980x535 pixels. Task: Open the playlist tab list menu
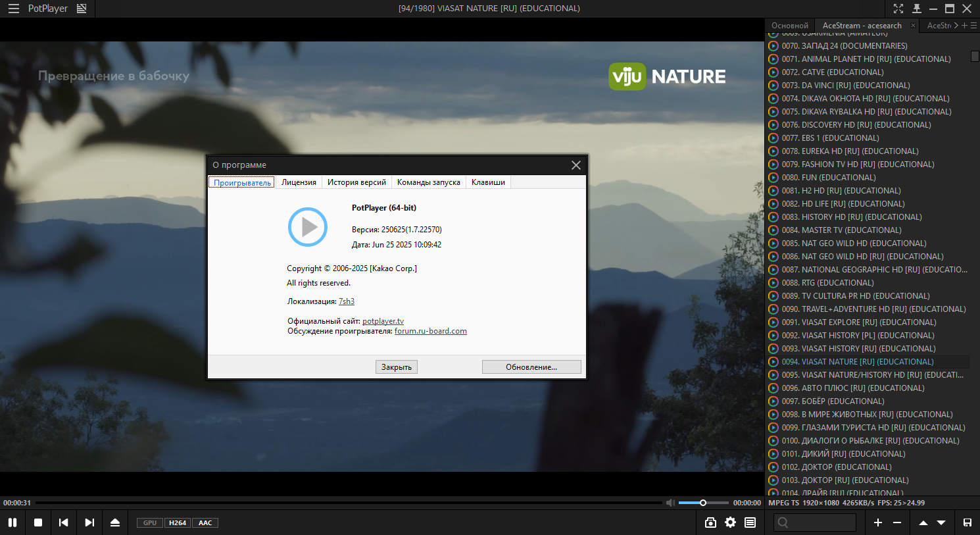tap(974, 26)
